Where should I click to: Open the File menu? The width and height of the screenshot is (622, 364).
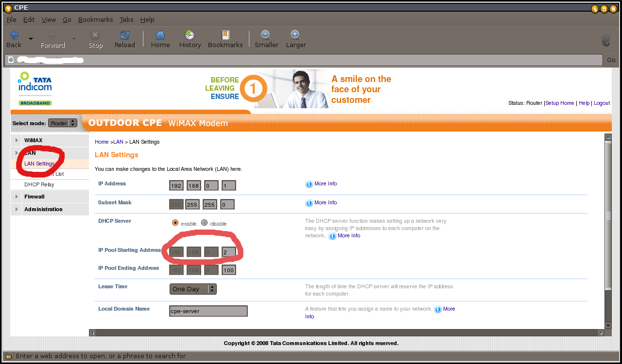pyautogui.click(x=11, y=19)
